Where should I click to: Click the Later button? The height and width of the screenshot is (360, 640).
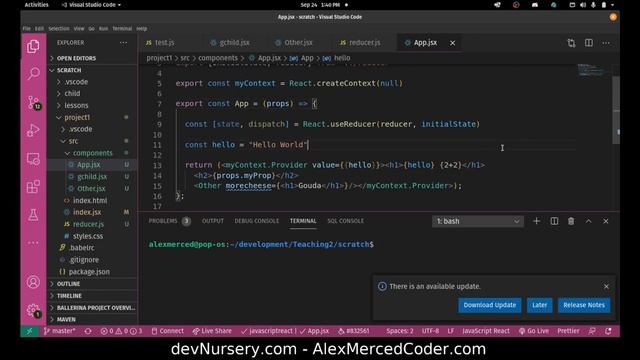click(x=539, y=305)
